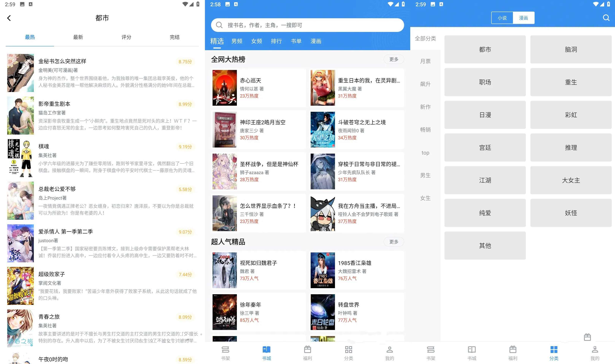Select 女生 in the sidebar
615x364 pixels.
425,198
